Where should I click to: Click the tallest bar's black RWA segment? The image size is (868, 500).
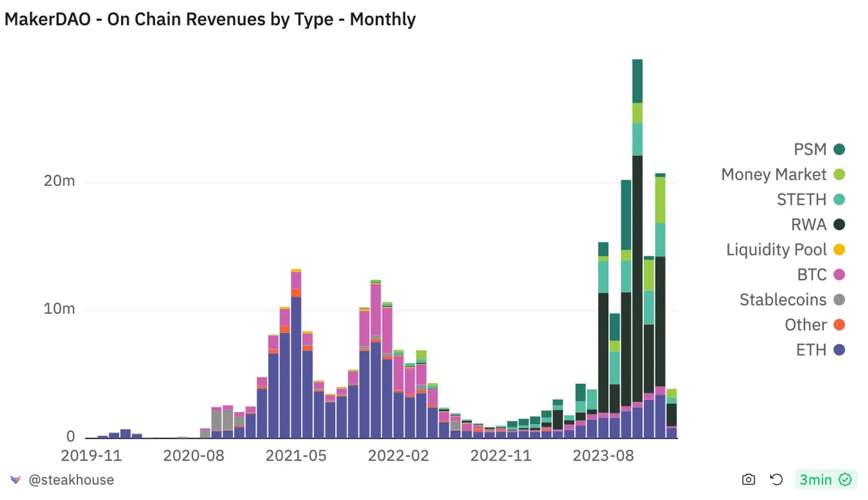[x=638, y=279]
